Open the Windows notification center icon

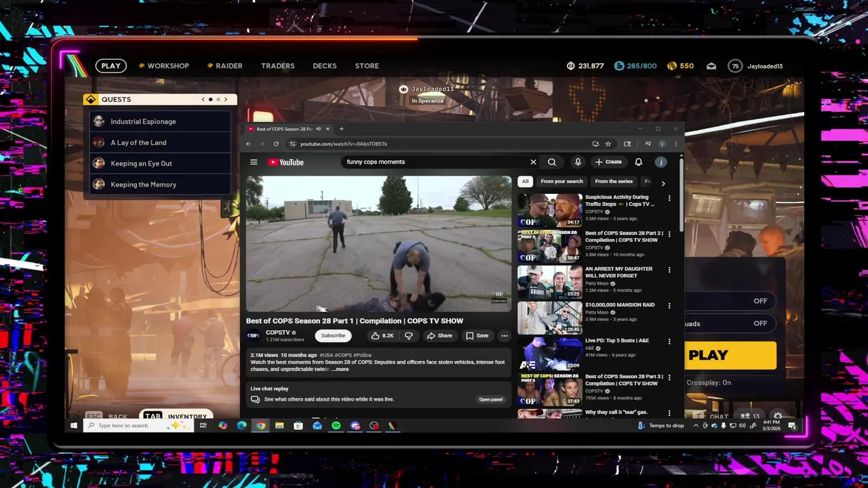tap(792, 426)
